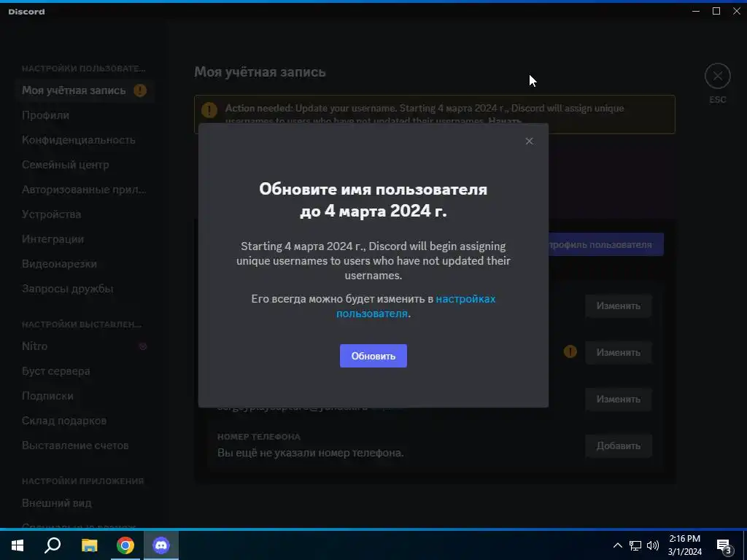
Task: Launch Google Chrome from taskbar
Action: (x=125, y=545)
